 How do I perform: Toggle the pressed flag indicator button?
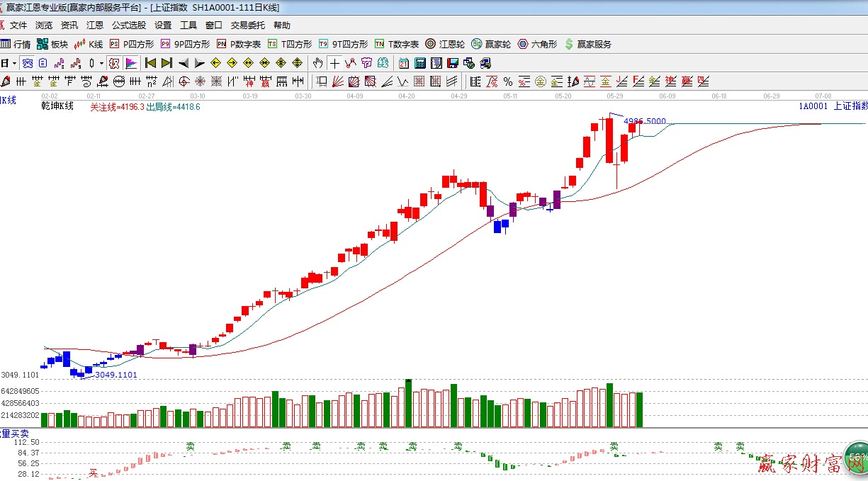pos(130,63)
